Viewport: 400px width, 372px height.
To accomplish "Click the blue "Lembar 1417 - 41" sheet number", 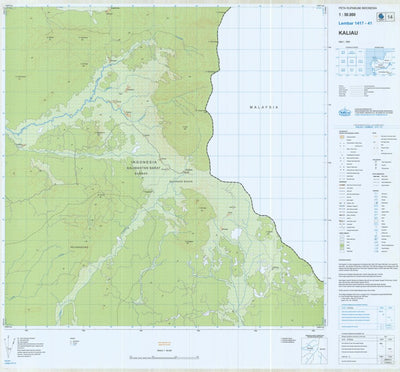I will pyautogui.click(x=355, y=23).
